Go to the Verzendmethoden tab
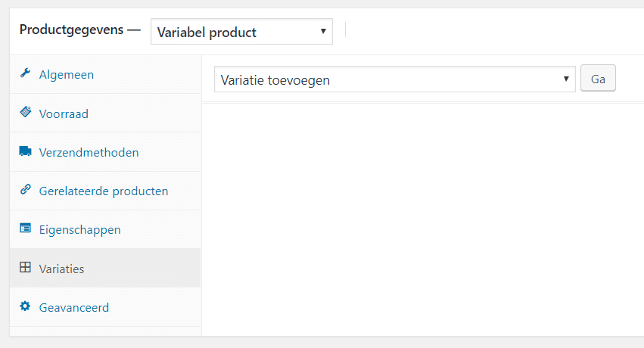The height and width of the screenshot is (348, 644). tap(89, 153)
